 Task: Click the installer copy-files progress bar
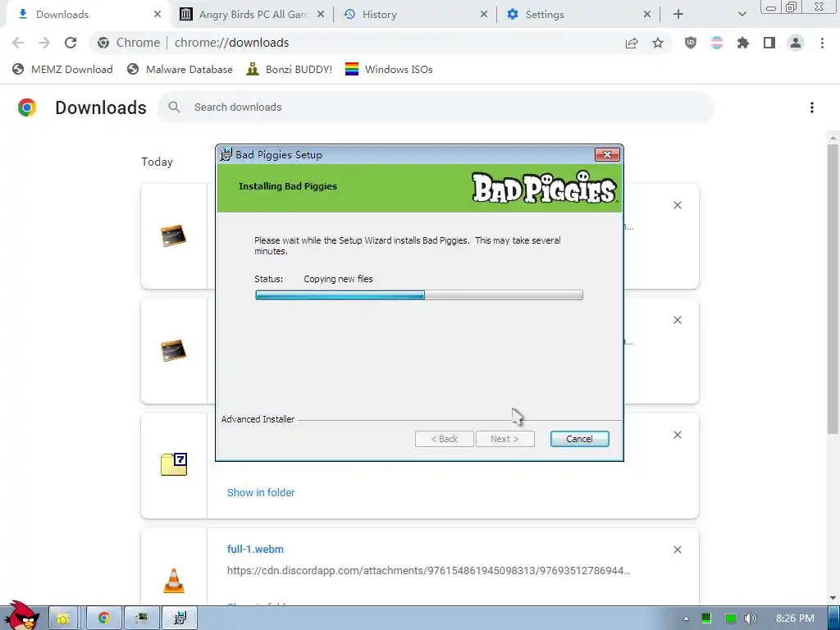(x=419, y=295)
